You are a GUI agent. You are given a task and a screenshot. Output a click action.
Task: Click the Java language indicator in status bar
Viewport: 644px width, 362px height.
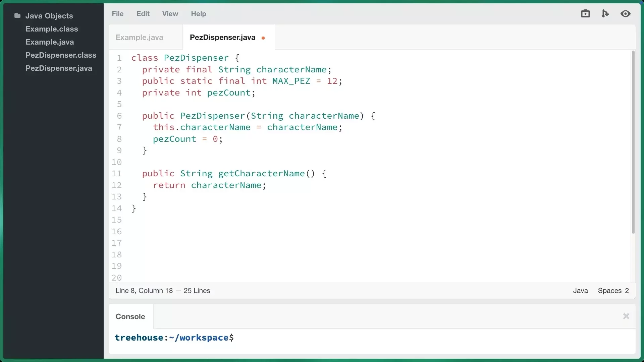pyautogui.click(x=580, y=291)
